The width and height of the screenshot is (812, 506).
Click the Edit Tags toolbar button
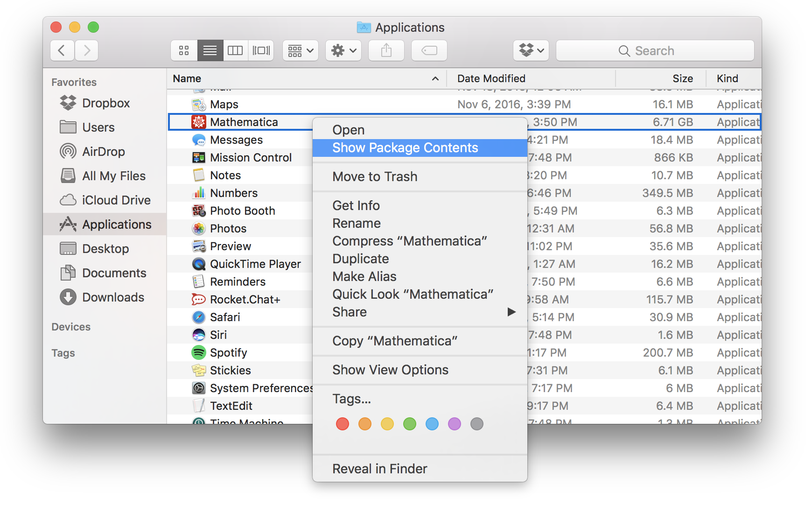pyautogui.click(x=429, y=50)
